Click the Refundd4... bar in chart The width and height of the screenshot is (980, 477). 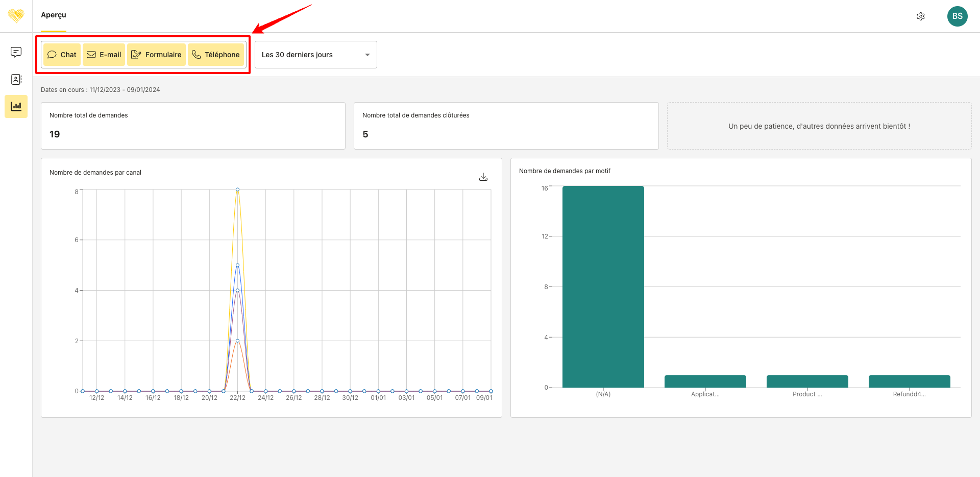[909, 381]
